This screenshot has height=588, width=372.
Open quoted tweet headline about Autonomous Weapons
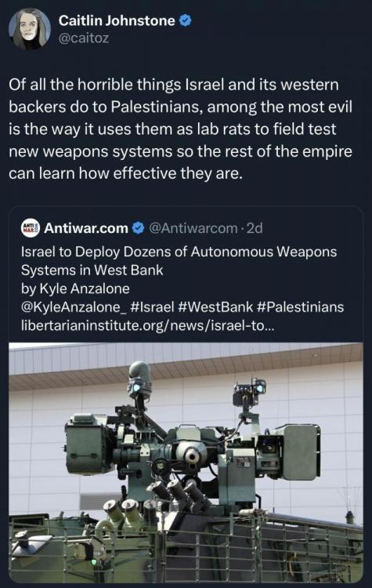[x=179, y=260]
